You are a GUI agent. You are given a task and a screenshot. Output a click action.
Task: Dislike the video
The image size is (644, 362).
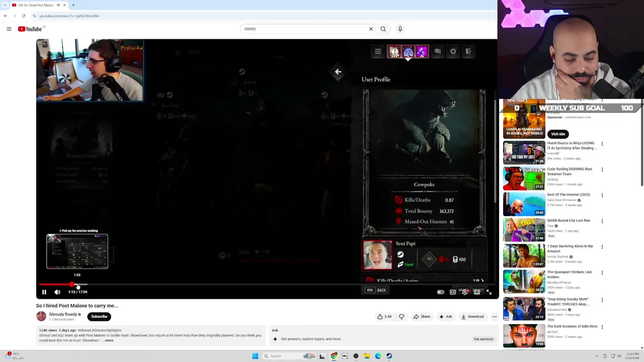401,317
